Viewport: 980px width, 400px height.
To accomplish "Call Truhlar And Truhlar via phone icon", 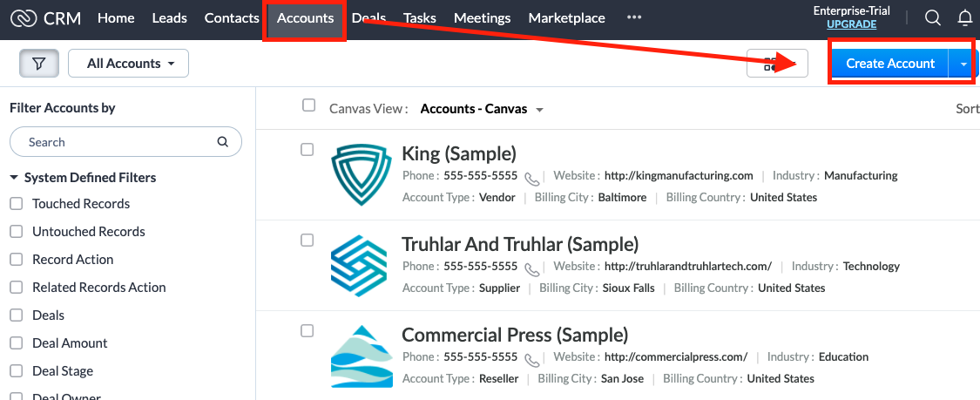I will (x=532, y=270).
